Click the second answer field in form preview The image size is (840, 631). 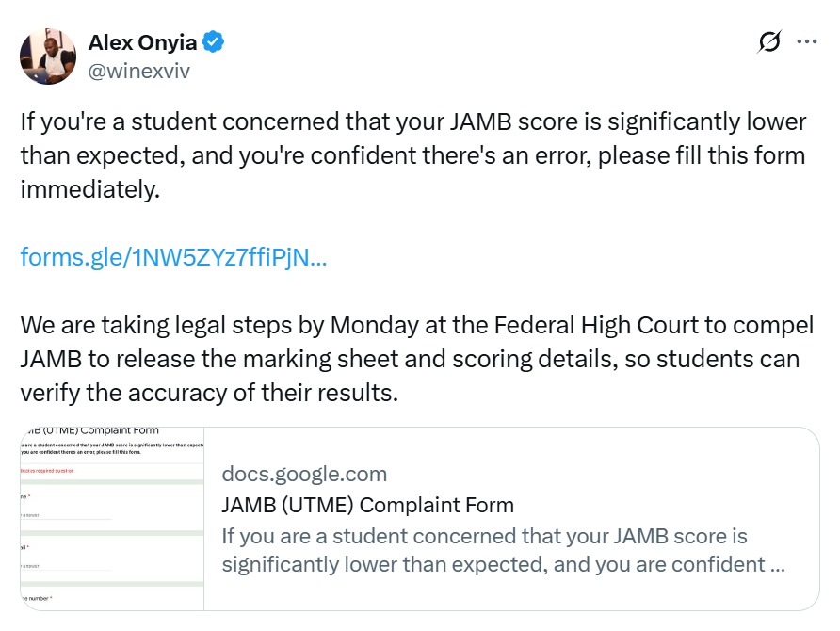[x=66, y=567]
